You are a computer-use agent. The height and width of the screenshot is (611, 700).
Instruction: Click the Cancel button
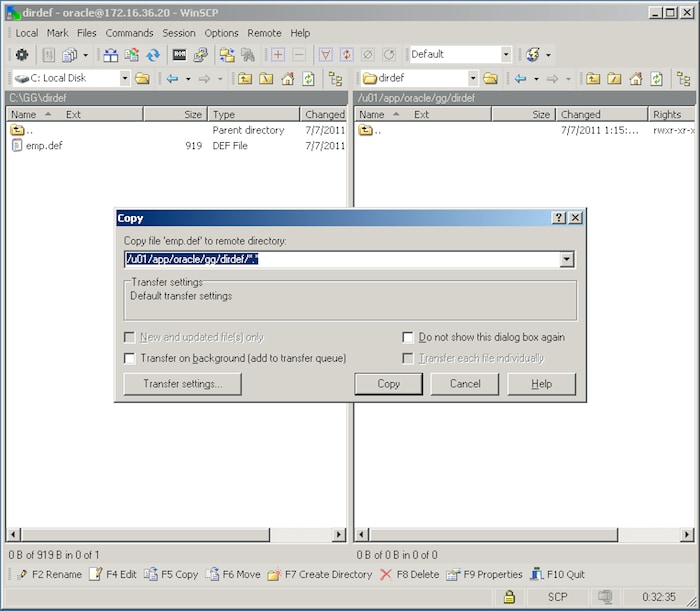pos(465,384)
